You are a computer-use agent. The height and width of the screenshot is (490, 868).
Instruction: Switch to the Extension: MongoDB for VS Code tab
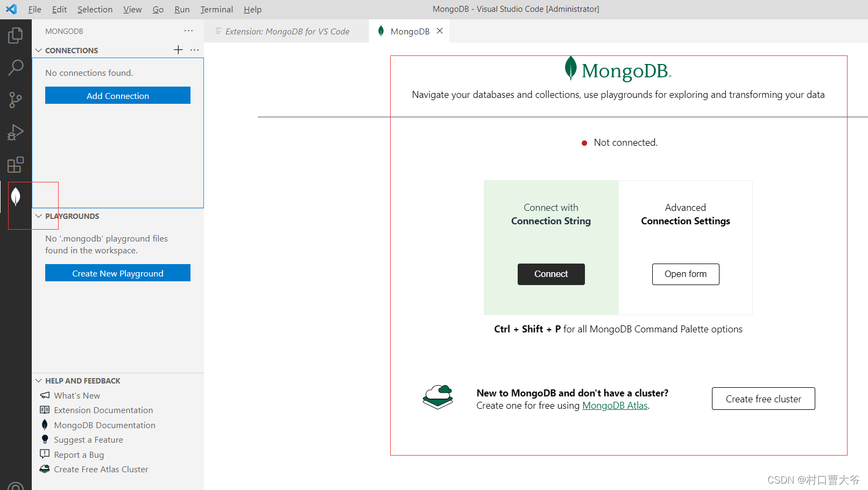click(x=287, y=31)
